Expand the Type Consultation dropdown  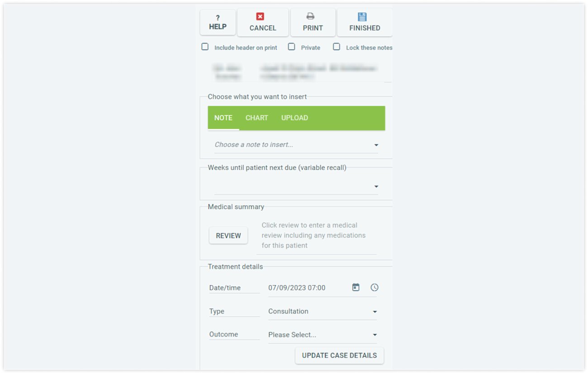322,312
